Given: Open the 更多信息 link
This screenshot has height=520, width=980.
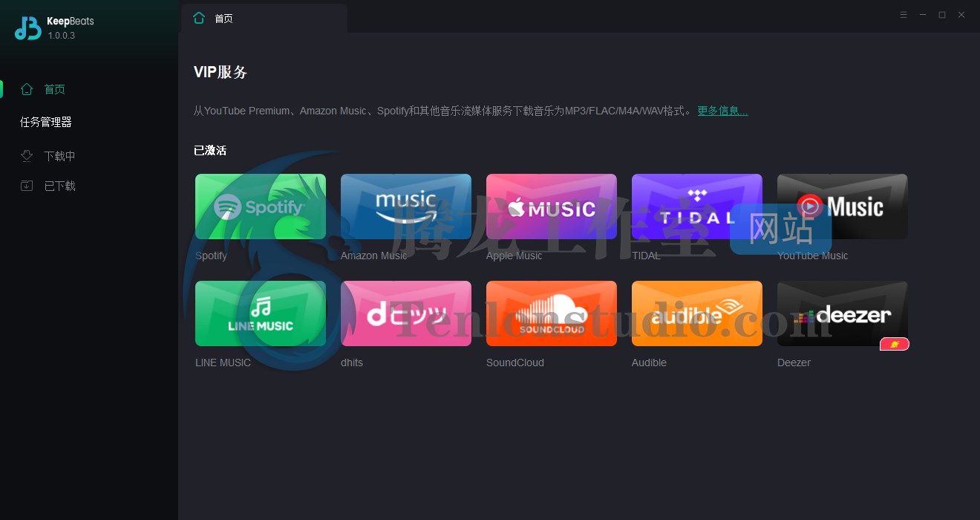Looking at the screenshot, I should (x=722, y=111).
